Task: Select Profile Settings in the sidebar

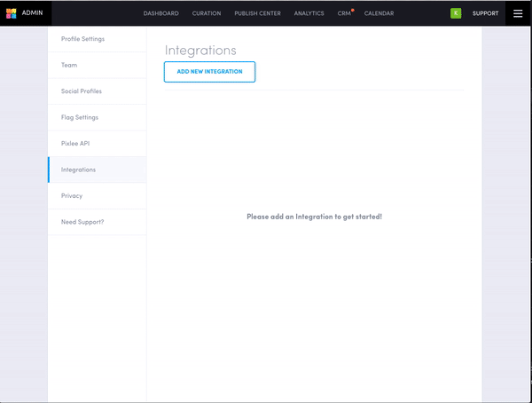Action: tap(82, 39)
